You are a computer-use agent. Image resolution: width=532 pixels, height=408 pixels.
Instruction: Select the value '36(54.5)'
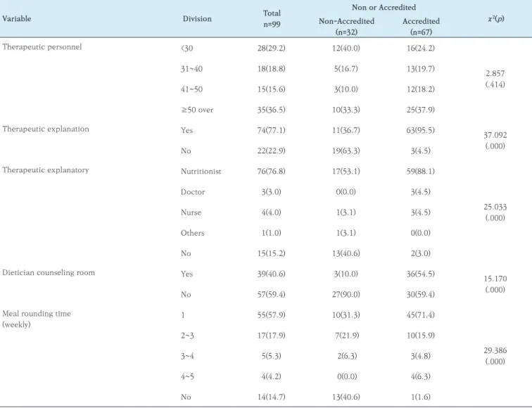421,274
